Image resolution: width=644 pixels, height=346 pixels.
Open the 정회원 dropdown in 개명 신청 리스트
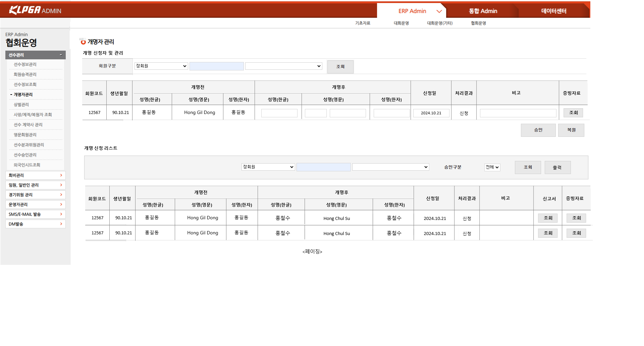[x=268, y=167]
